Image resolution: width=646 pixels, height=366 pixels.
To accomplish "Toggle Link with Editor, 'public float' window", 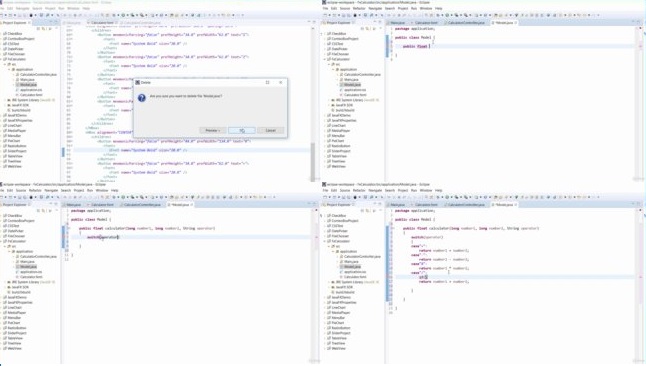I will pyautogui.click(x=367, y=28).
